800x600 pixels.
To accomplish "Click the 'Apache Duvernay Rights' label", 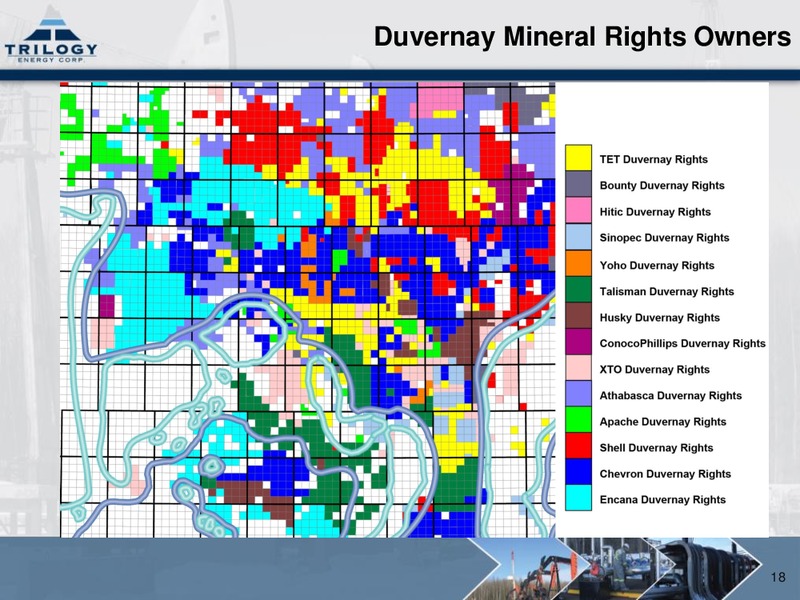I will [x=663, y=421].
